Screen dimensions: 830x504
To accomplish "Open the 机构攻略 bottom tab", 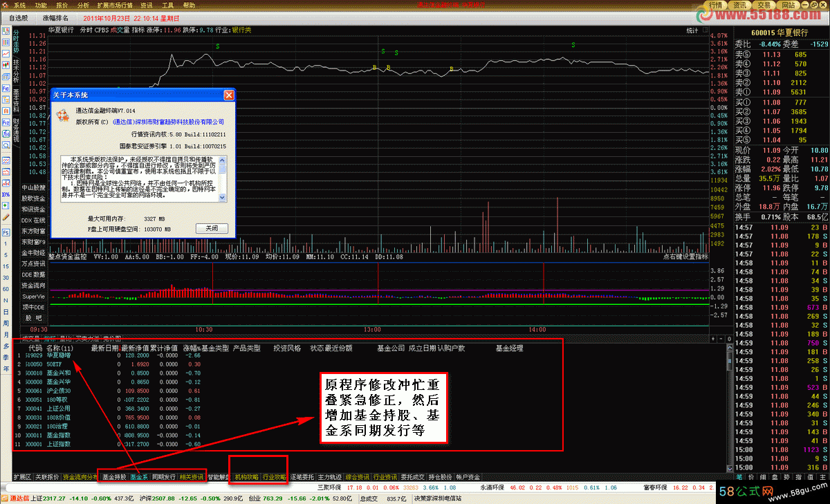I will tap(246, 477).
